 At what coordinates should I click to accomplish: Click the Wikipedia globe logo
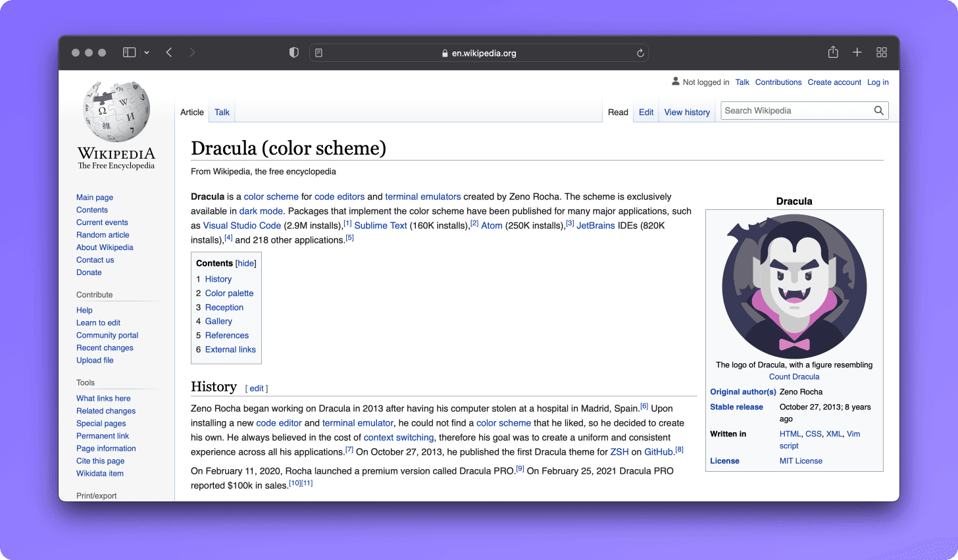tap(116, 109)
